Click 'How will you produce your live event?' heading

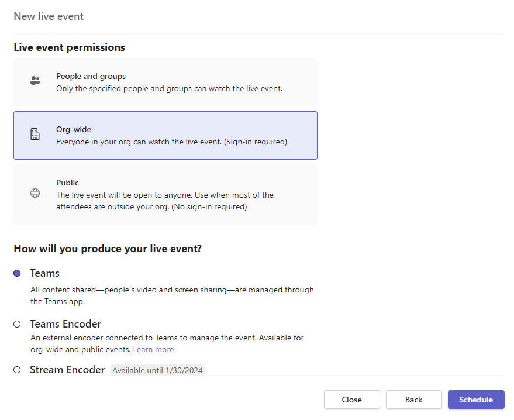(x=108, y=249)
